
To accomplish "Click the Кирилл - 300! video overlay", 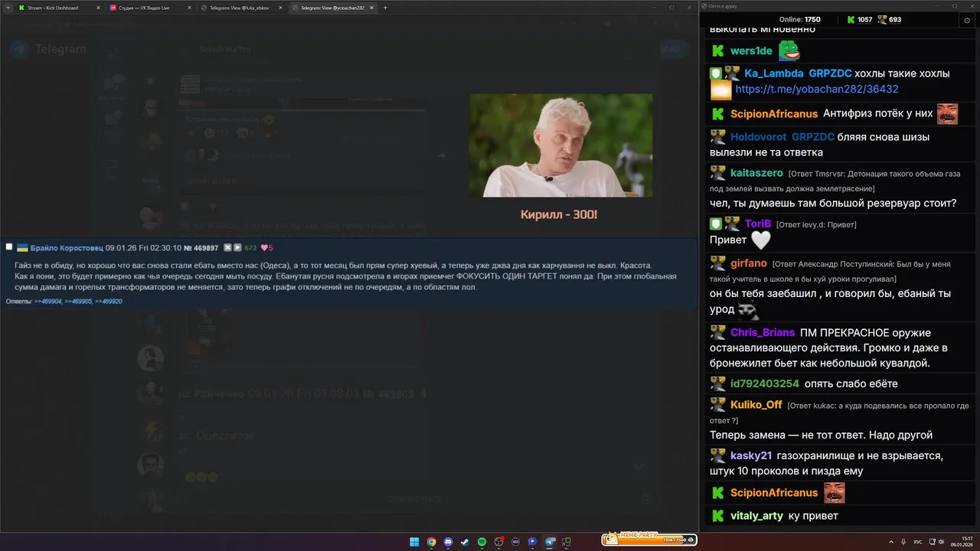I will 560,145.
